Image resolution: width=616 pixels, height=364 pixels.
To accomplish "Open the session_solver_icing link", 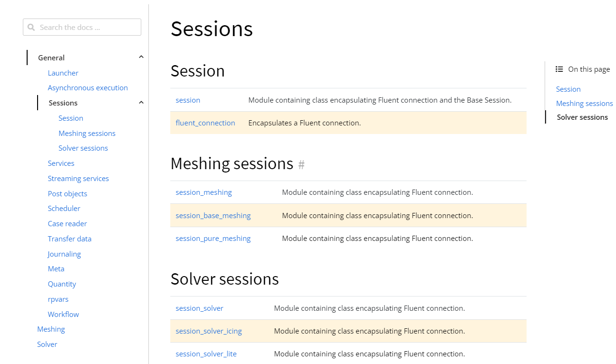I will click(208, 331).
